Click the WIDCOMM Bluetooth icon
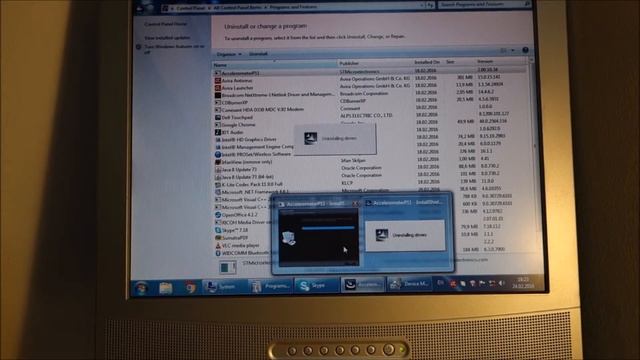The image size is (640, 360). tap(218, 253)
